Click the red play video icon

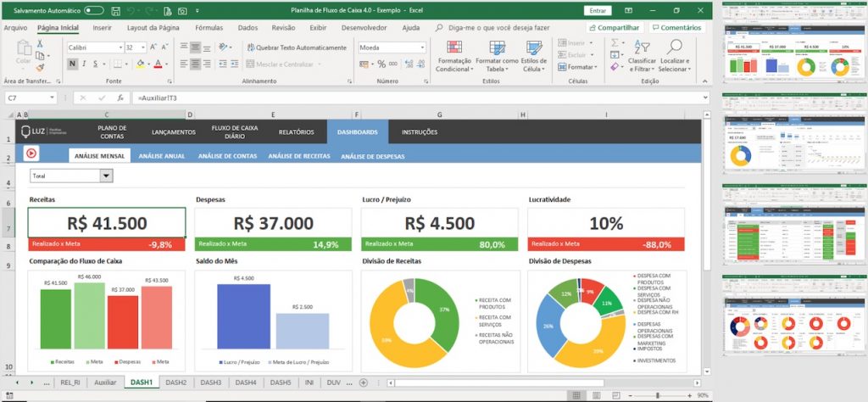[31, 154]
